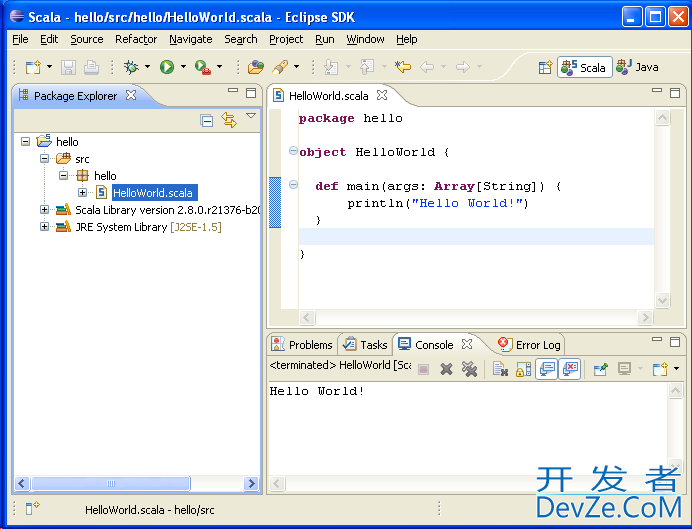The height and width of the screenshot is (529, 692).
Task: Collapse the hello package node
Action: tap(64, 176)
